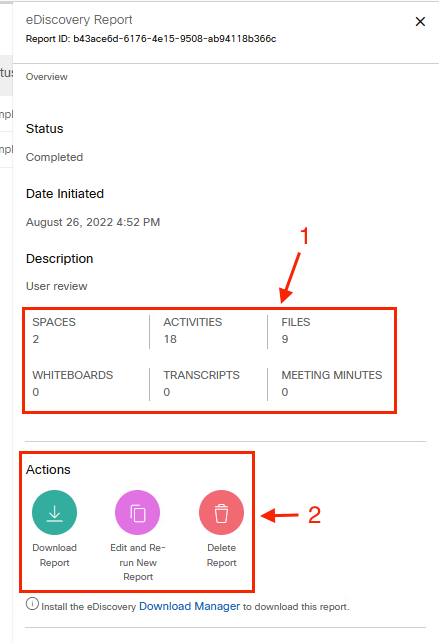Close the eDiscovery Report panel

point(420,22)
